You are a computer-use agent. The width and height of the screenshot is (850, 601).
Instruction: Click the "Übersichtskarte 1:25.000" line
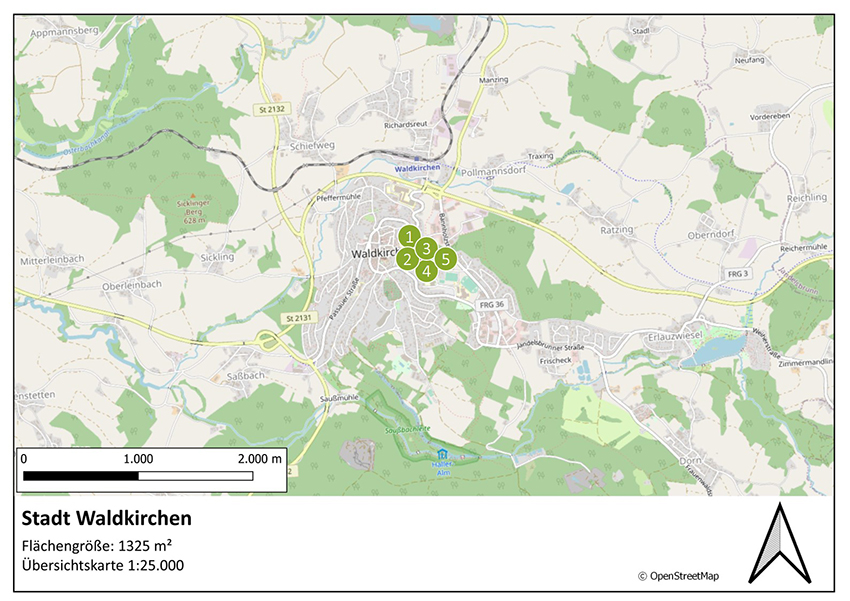(x=103, y=565)
